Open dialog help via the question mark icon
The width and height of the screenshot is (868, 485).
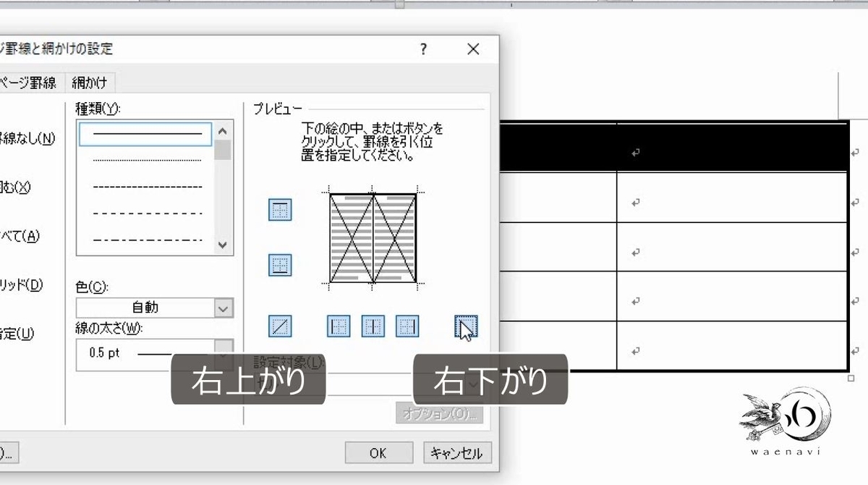[x=423, y=49]
